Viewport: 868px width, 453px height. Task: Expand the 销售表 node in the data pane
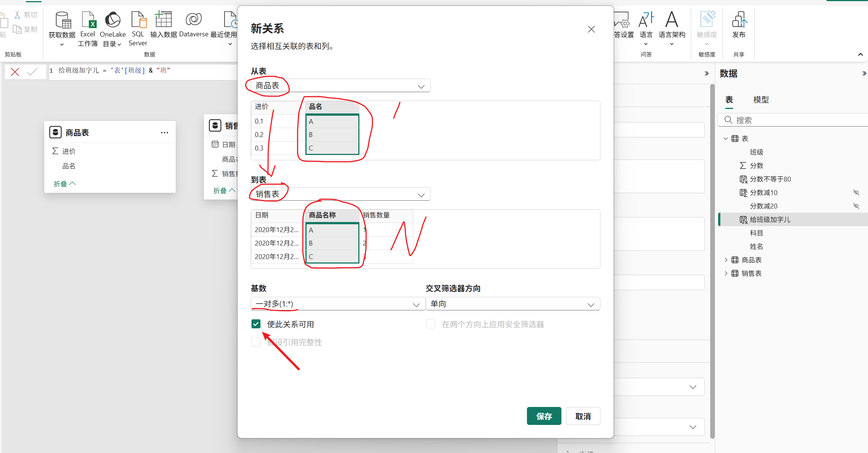point(726,273)
